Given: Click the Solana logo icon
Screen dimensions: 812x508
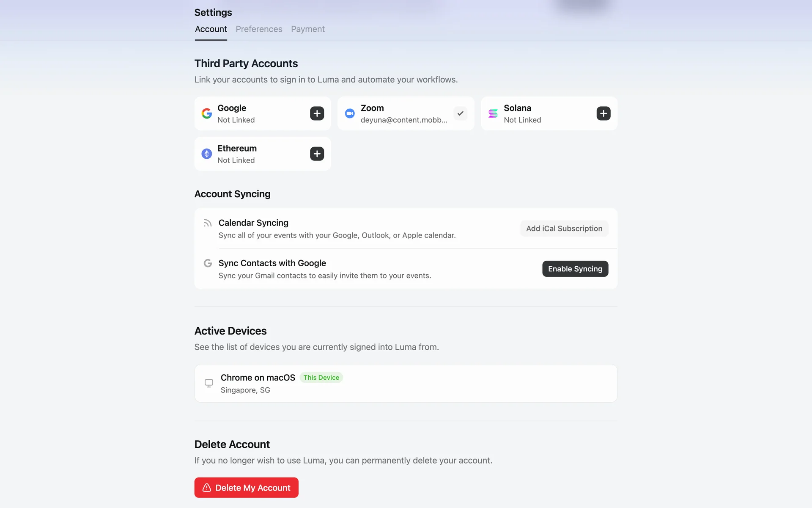Looking at the screenshot, I should [493, 113].
